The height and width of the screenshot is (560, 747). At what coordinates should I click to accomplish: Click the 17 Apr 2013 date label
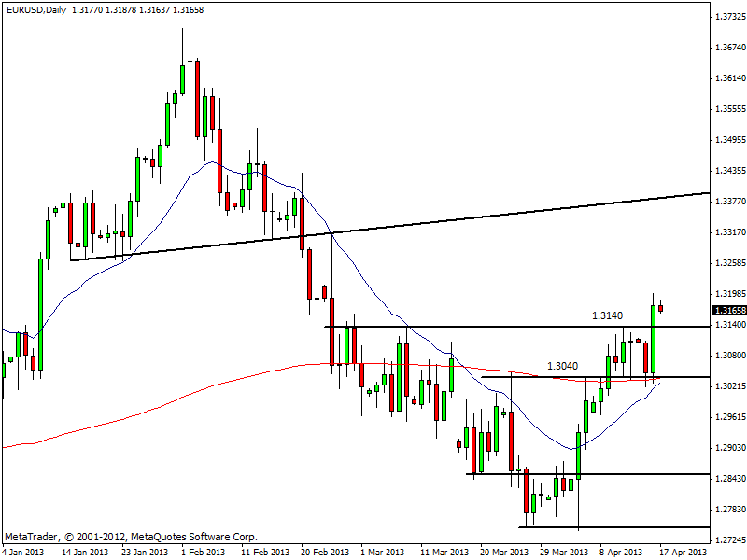pos(682,553)
